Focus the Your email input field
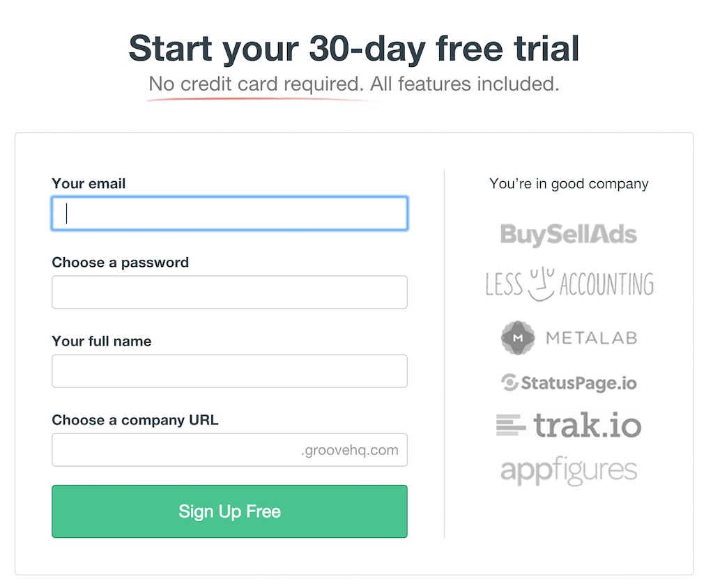Image resolution: width=713 pixels, height=588 pixels. tap(229, 213)
